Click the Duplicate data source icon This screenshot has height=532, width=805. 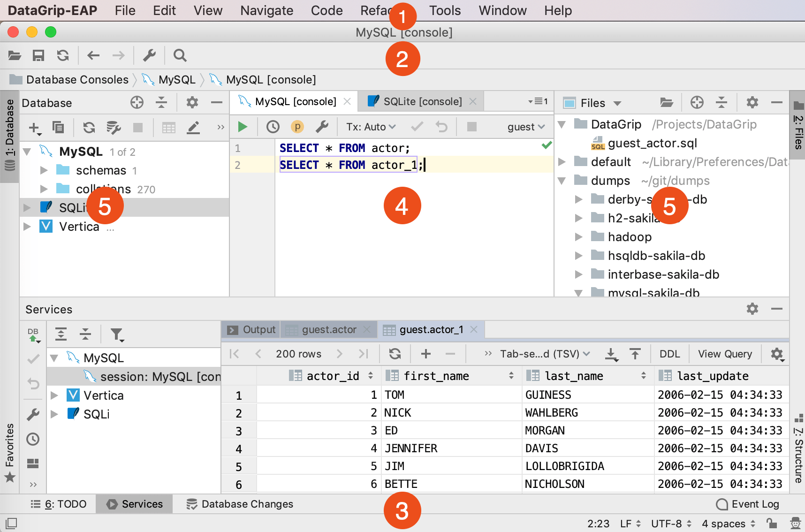tap(58, 127)
